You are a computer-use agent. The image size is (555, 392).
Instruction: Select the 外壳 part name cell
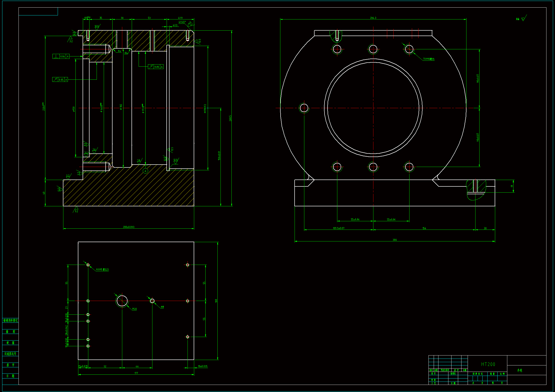520,370
